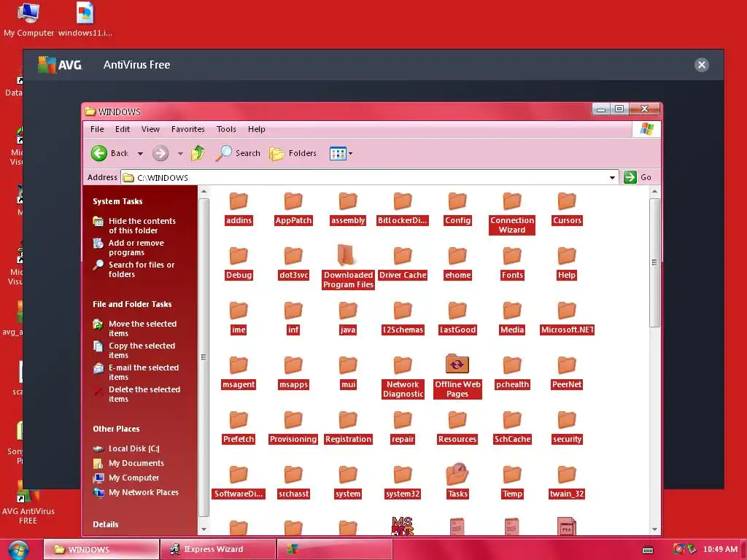Select the Media folder
The image size is (747, 560).
coord(512,318)
